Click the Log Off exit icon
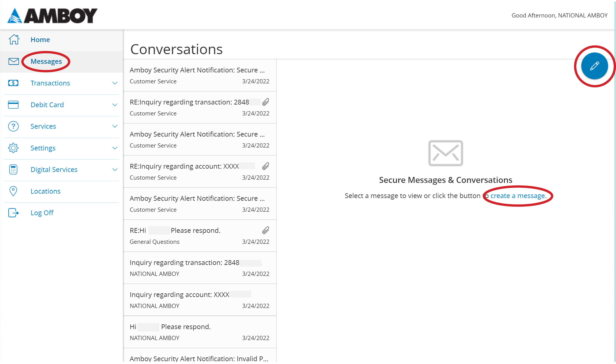This screenshot has width=616, height=364. tap(13, 213)
